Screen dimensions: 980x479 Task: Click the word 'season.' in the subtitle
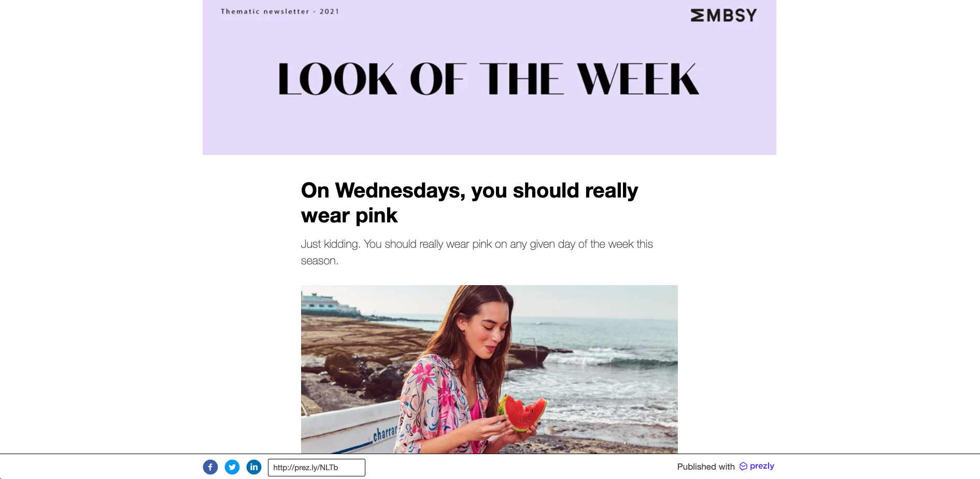(x=320, y=261)
